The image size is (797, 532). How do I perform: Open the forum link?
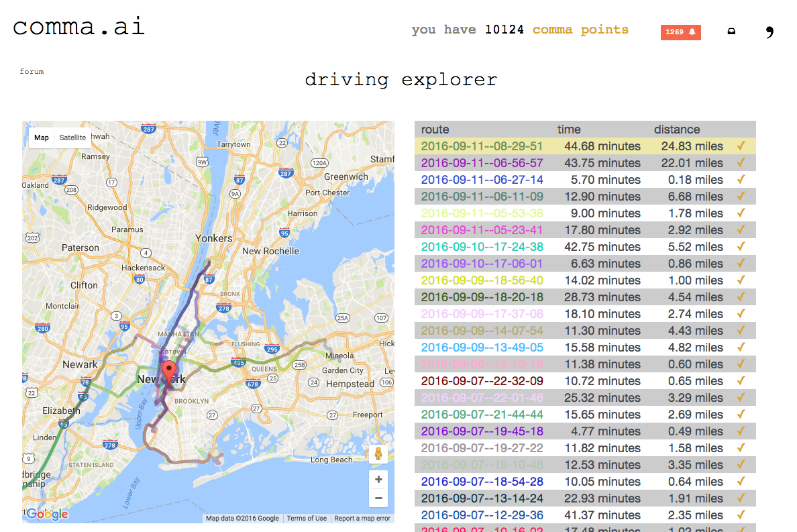pyautogui.click(x=32, y=71)
